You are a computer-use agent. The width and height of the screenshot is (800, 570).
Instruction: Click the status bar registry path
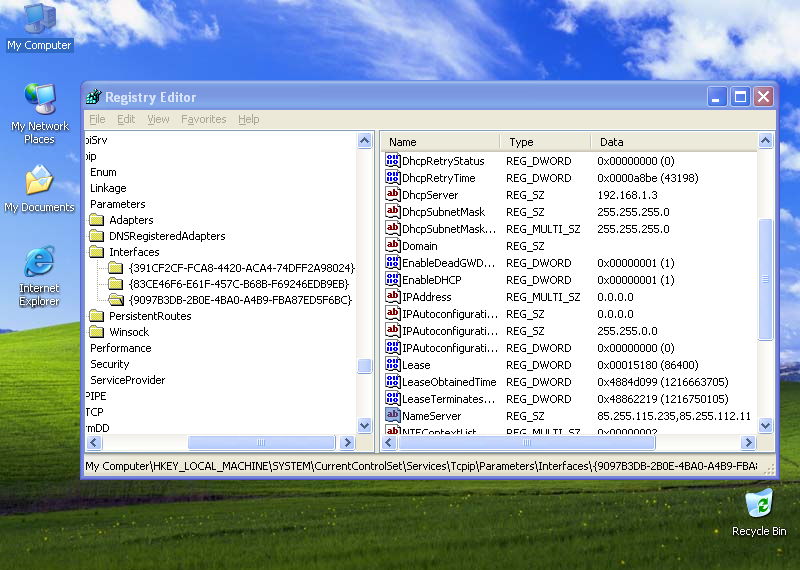[421, 466]
